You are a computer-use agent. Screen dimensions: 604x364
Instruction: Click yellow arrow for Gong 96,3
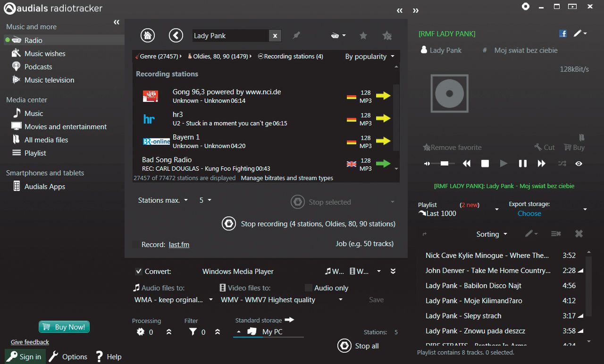(x=383, y=96)
